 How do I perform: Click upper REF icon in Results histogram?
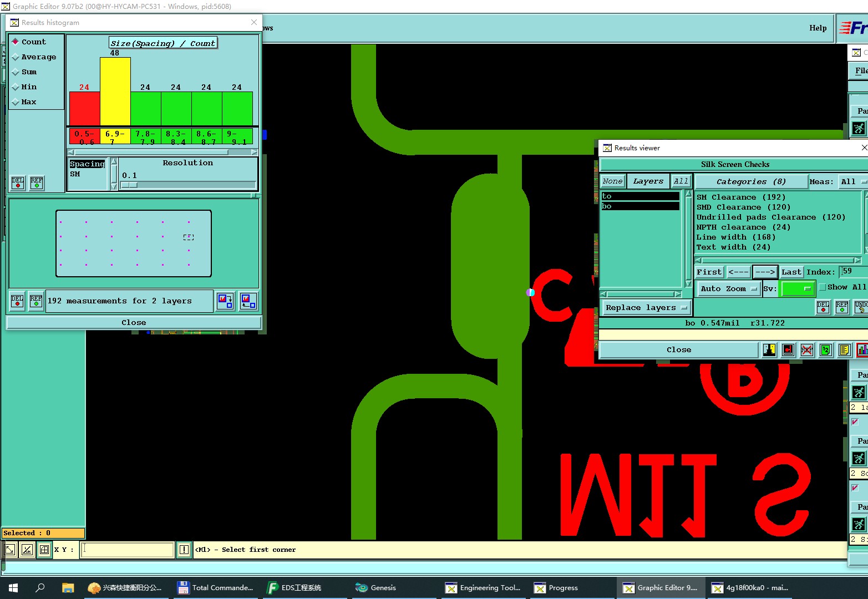pos(37,182)
